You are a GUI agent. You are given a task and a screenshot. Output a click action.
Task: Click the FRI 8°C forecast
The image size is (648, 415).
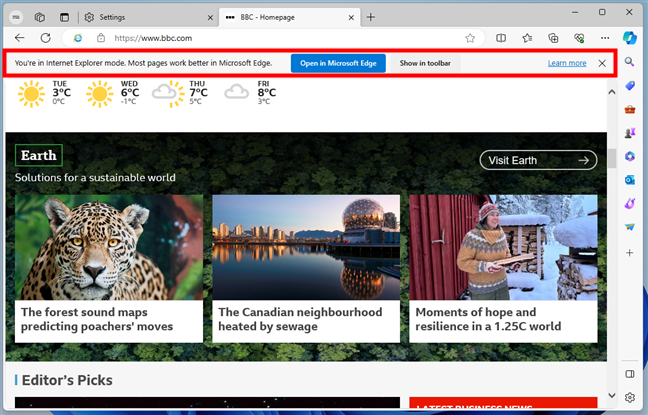pyautogui.click(x=250, y=93)
